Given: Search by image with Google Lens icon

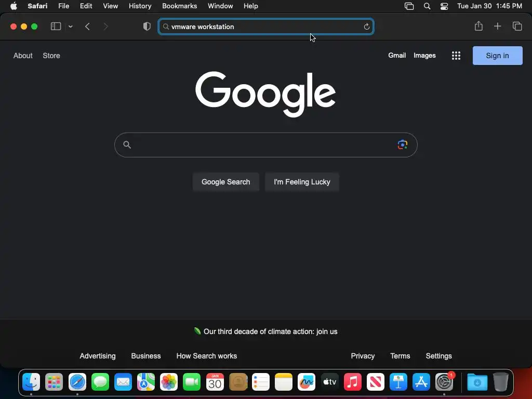Looking at the screenshot, I should click(x=403, y=144).
